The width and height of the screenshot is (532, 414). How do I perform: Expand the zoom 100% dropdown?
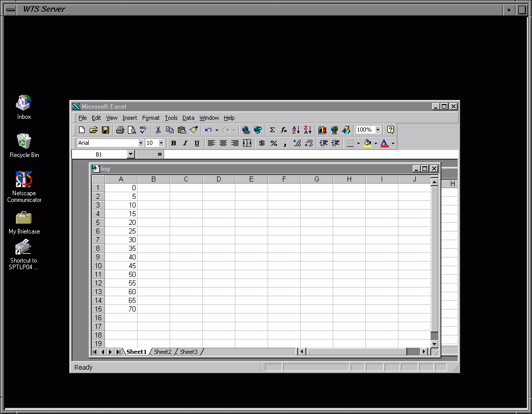pyautogui.click(x=378, y=130)
